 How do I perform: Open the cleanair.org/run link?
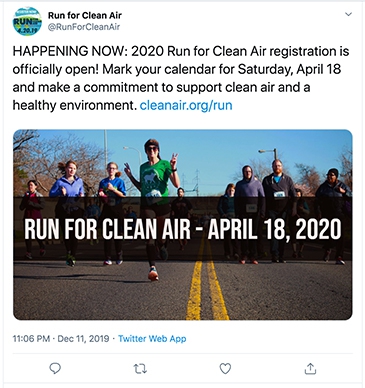[186, 105]
